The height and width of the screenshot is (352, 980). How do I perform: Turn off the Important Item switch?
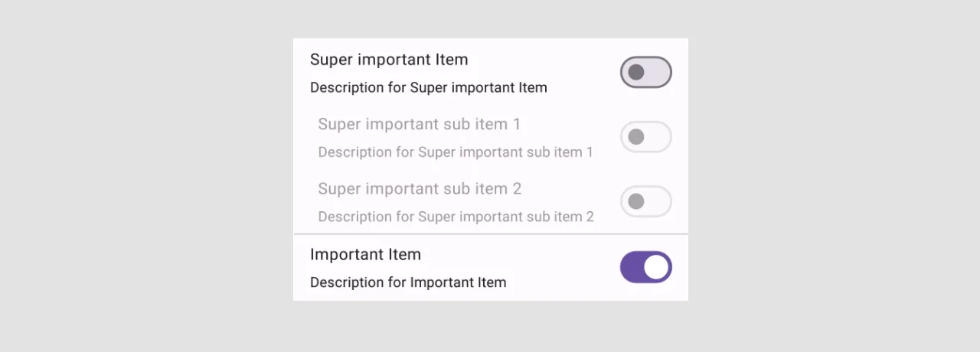tap(645, 267)
